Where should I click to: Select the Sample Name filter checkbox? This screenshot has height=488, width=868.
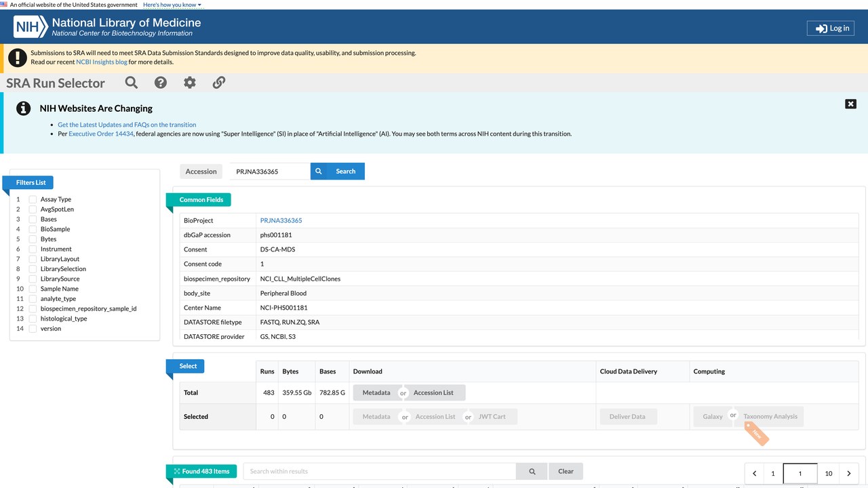[x=33, y=289]
